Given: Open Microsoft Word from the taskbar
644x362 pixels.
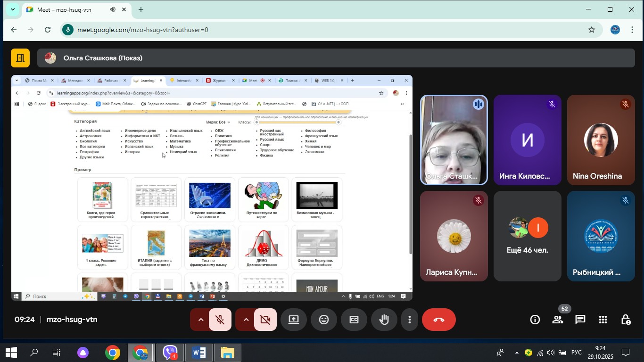Looking at the screenshot, I should [199, 353].
